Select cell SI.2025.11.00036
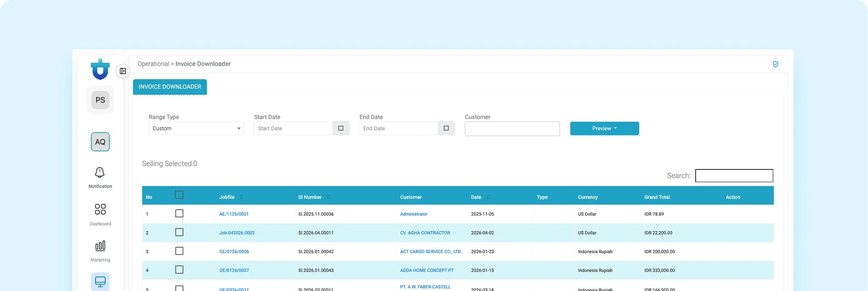868x291 pixels. point(316,214)
